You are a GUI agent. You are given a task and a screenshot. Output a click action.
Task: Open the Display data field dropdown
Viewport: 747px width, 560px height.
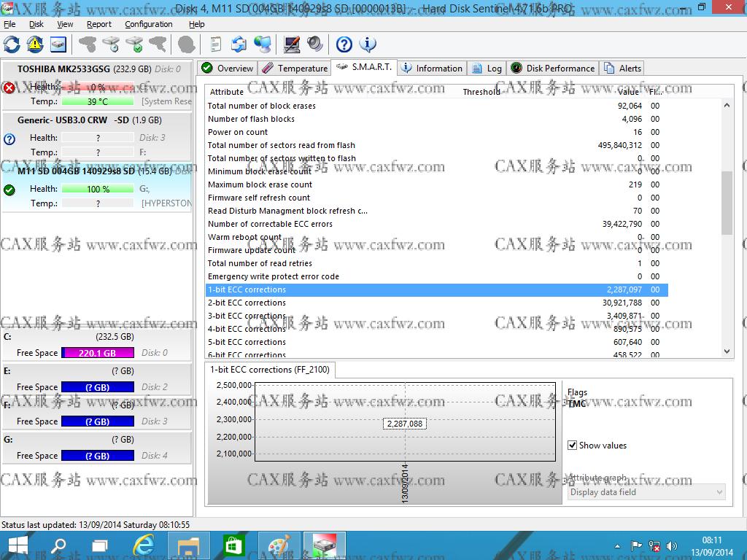(x=646, y=492)
